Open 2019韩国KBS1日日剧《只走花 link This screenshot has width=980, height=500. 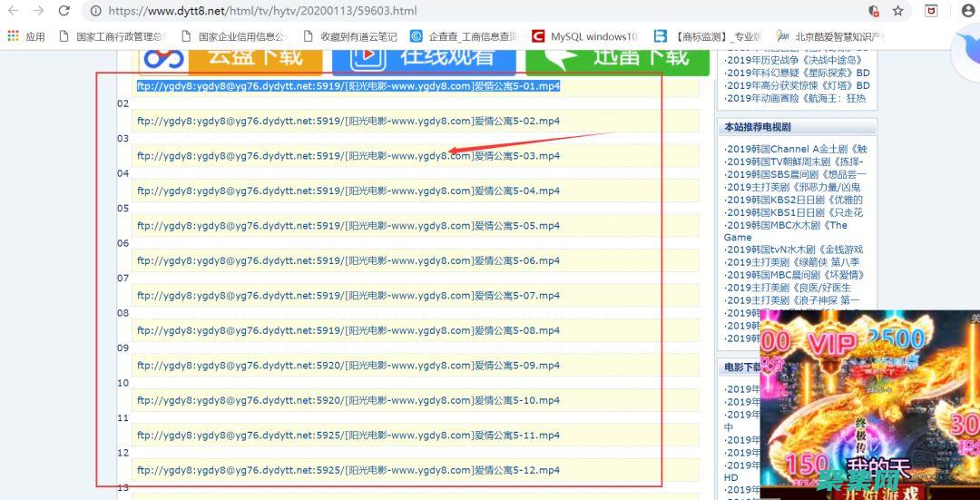tap(795, 212)
